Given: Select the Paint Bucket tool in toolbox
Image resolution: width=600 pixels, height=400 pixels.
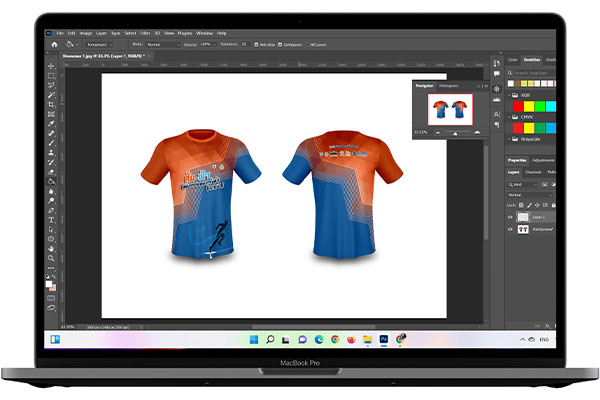Looking at the screenshot, I should [x=51, y=181].
